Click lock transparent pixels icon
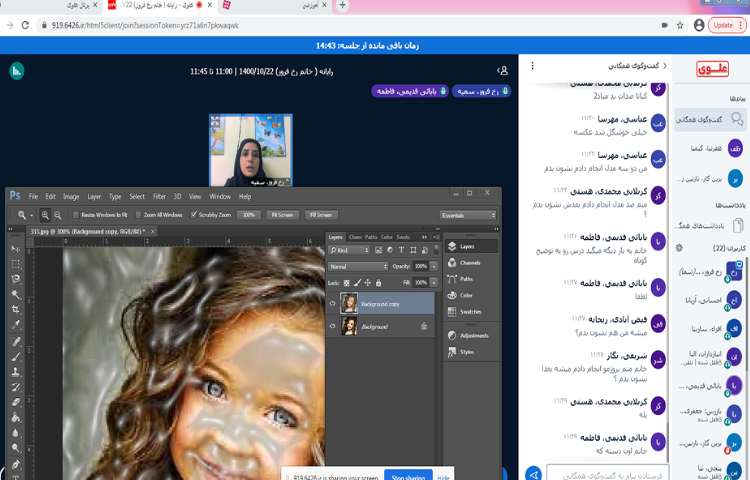The height and width of the screenshot is (480, 750). click(x=346, y=283)
